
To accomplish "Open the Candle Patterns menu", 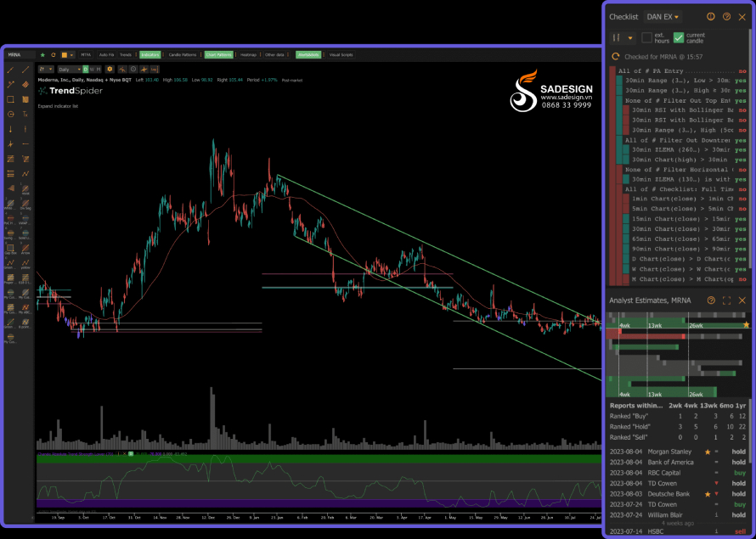I will (x=183, y=55).
